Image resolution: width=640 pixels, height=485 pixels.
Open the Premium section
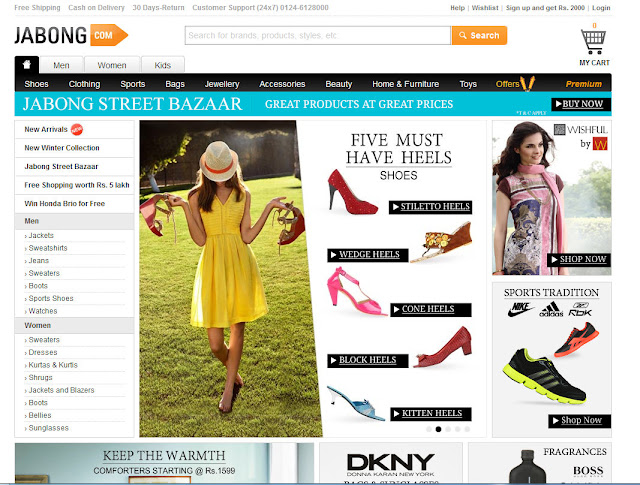[584, 84]
